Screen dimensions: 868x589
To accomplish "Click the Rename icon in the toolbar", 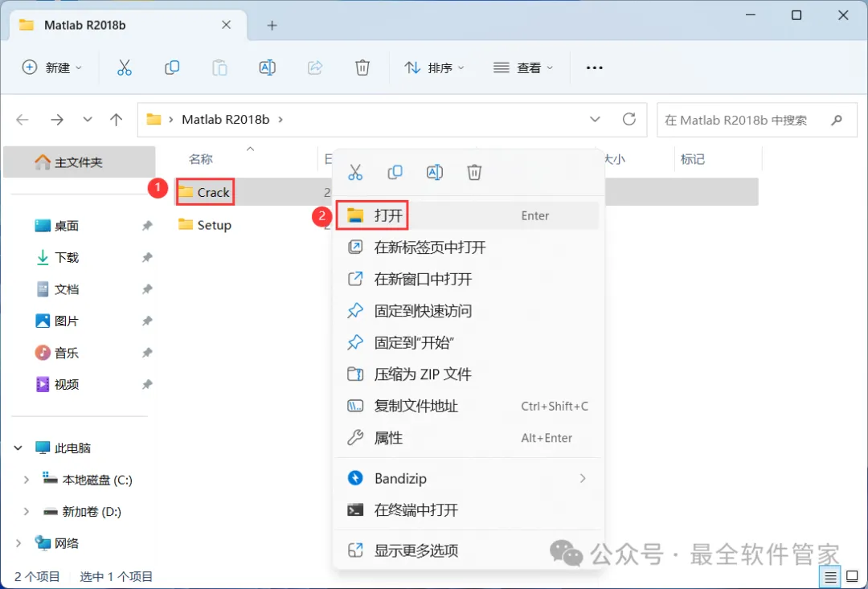I will coord(268,67).
